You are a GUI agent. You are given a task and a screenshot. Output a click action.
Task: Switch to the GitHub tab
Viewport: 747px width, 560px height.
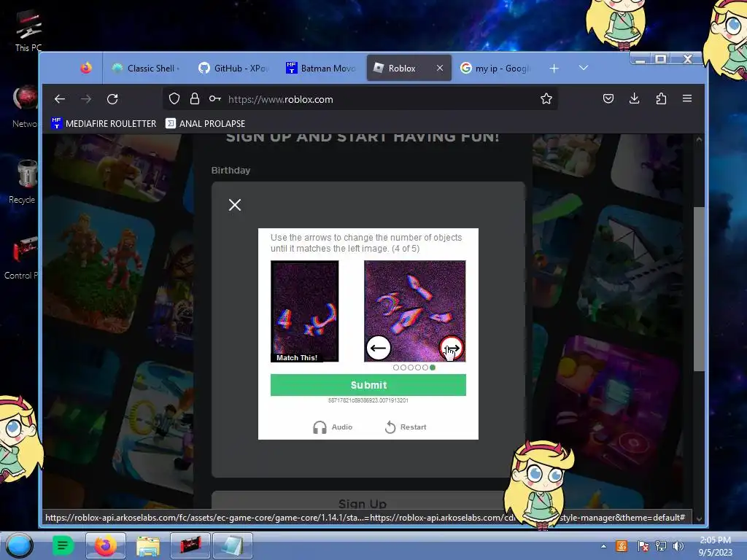(233, 68)
